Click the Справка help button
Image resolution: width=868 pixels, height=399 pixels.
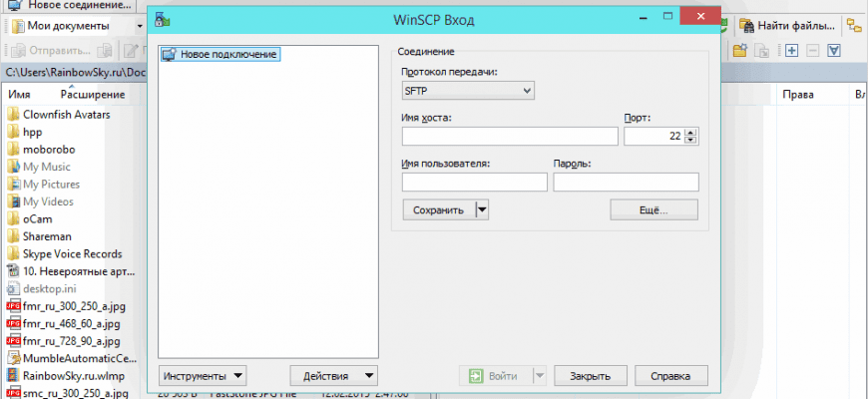[670, 376]
